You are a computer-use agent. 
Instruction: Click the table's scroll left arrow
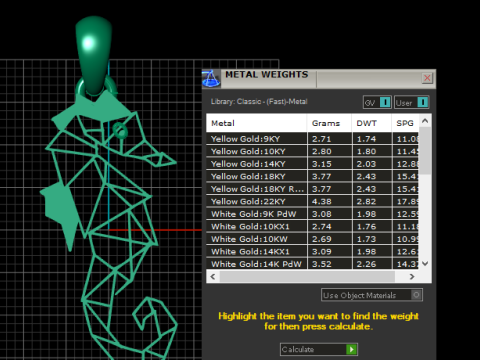click(213, 276)
